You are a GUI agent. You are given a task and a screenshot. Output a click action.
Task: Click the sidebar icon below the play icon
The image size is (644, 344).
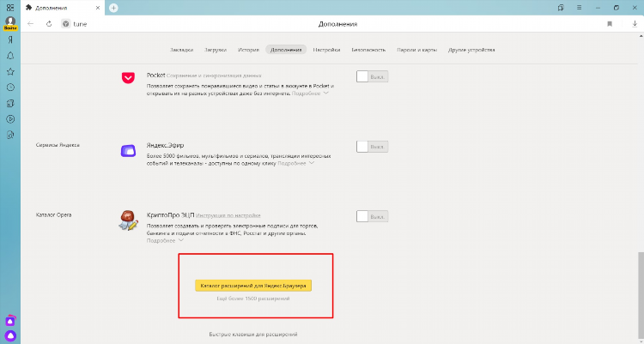click(10, 135)
